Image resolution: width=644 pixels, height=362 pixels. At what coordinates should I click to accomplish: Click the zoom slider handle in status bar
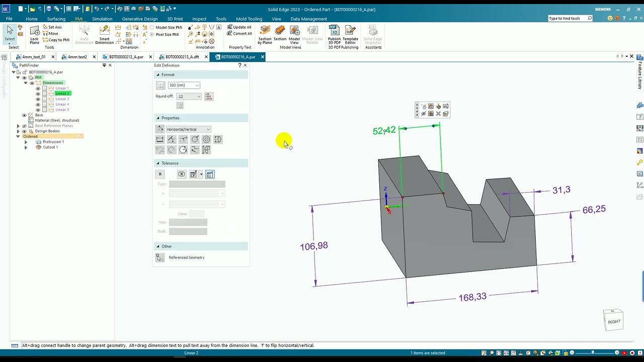pyautogui.click(x=593, y=353)
